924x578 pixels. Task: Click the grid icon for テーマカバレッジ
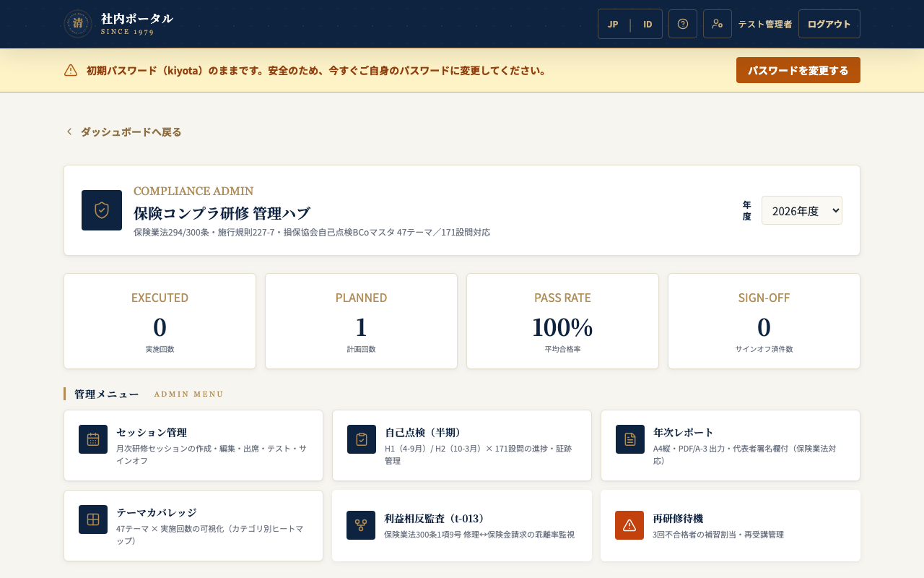pyautogui.click(x=93, y=519)
